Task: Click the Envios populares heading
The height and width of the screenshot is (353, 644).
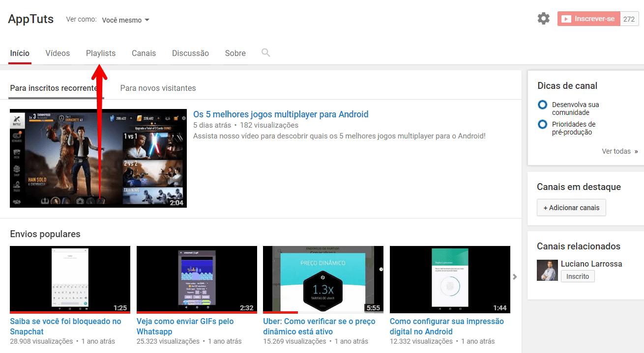Action: (45, 234)
